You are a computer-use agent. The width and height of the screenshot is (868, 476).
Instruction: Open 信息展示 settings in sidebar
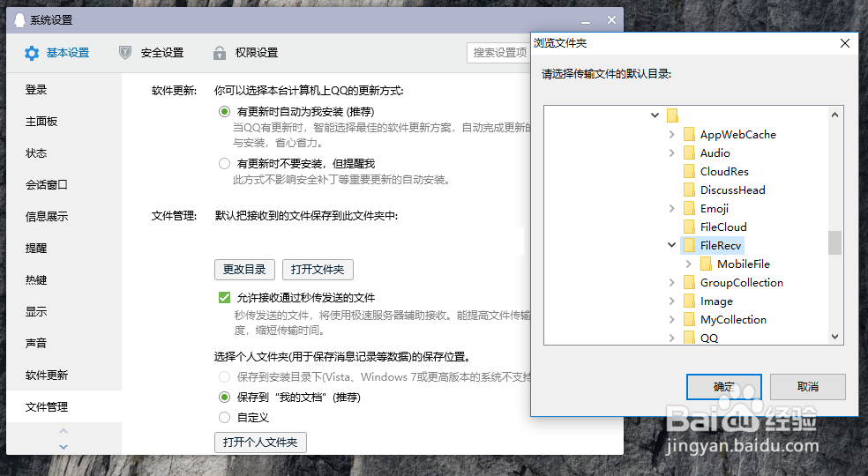(x=64, y=217)
